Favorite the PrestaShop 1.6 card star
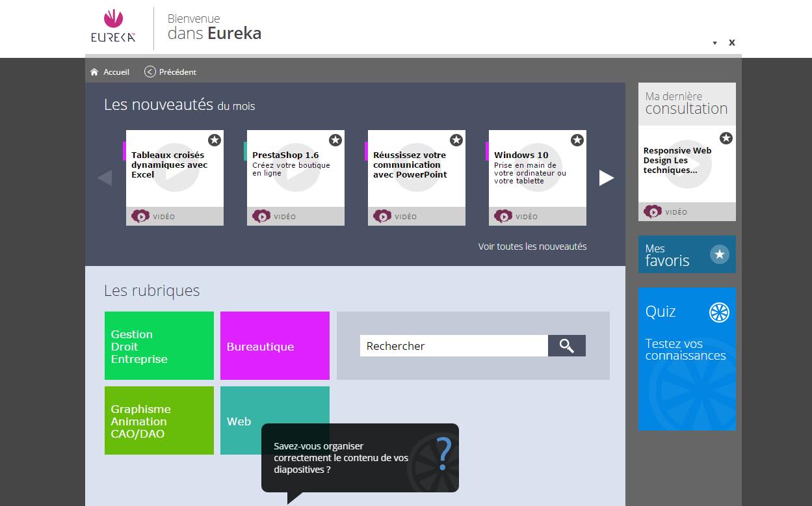The width and height of the screenshot is (812, 506). (x=335, y=140)
